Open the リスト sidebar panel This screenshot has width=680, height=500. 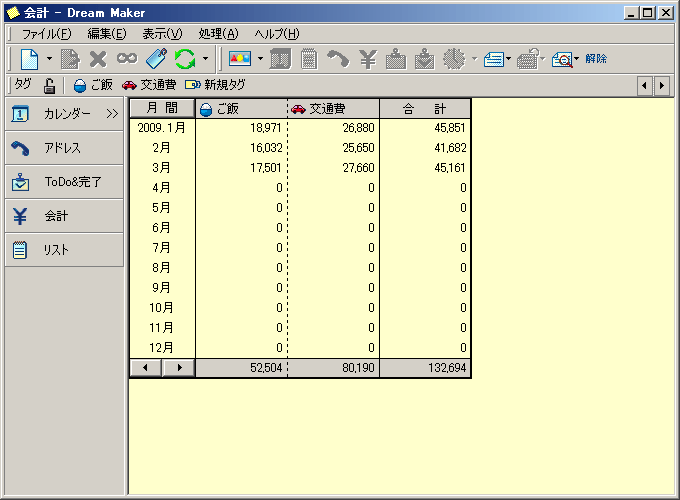(x=64, y=250)
